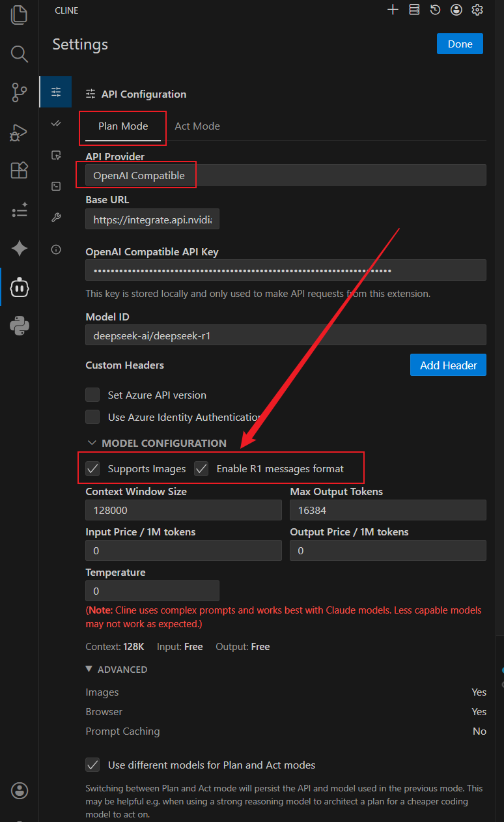Click the Input Price per 1M tokens field
This screenshot has height=822, width=504.
184,550
